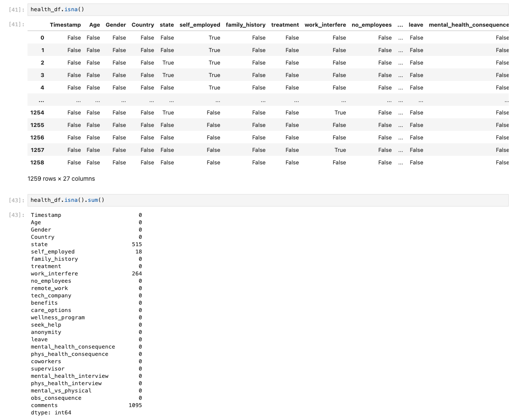Click the Age column header in table
This screenshot has height=420, width=513.
coord(94,25)
